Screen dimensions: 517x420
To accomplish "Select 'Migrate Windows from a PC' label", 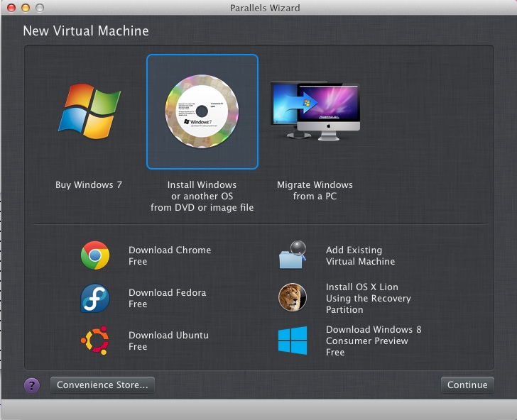I will point(315,190).
